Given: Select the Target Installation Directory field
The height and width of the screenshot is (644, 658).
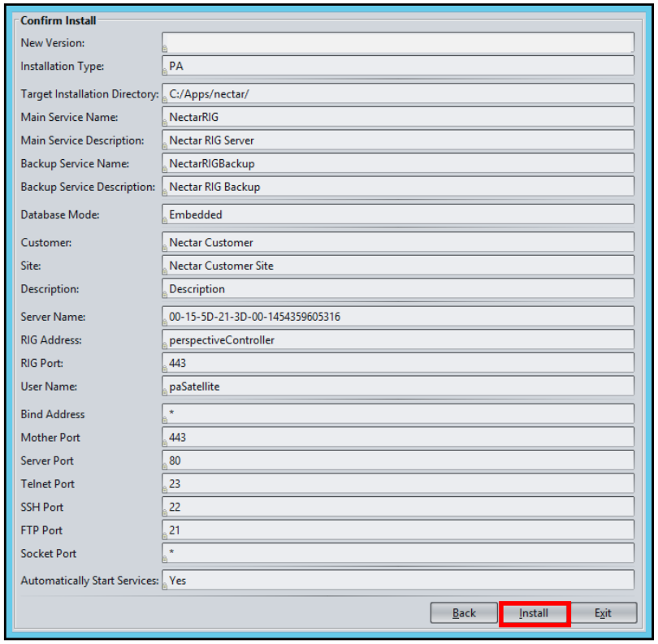Looking at the screenshot, I should 398,93.
